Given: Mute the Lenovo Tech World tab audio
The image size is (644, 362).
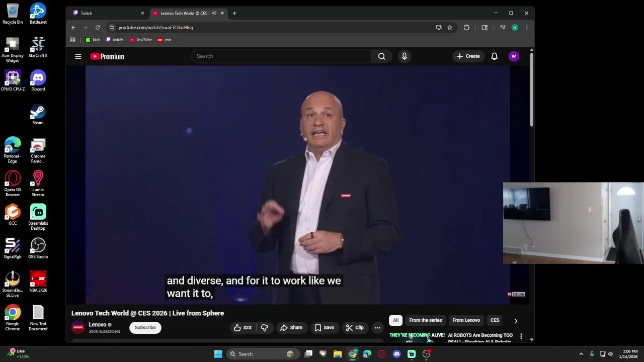Looking at the screenshot, I should click(214, 13).
